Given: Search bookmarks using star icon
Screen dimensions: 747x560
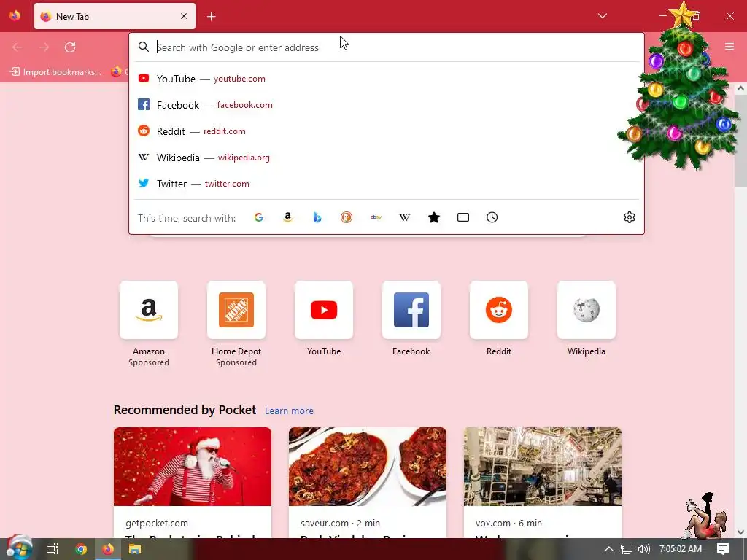Looking at the screenshot, I should coord(434,217).
